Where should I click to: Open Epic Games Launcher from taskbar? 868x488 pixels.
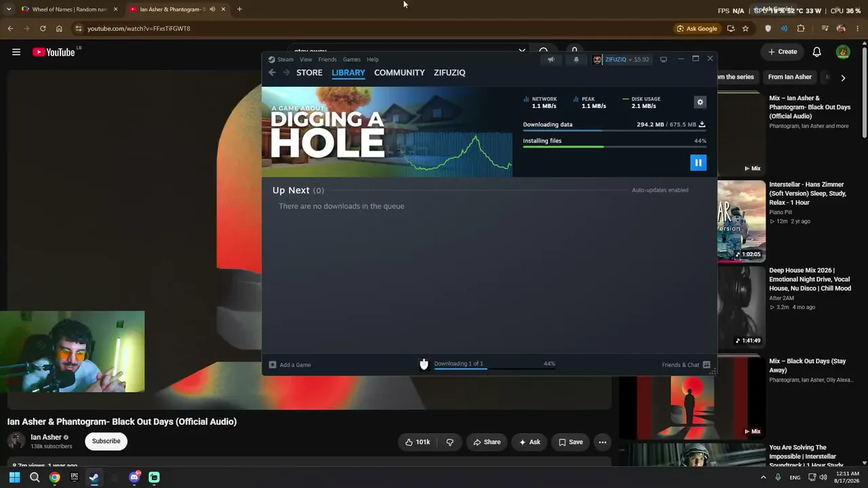point(75,477)
